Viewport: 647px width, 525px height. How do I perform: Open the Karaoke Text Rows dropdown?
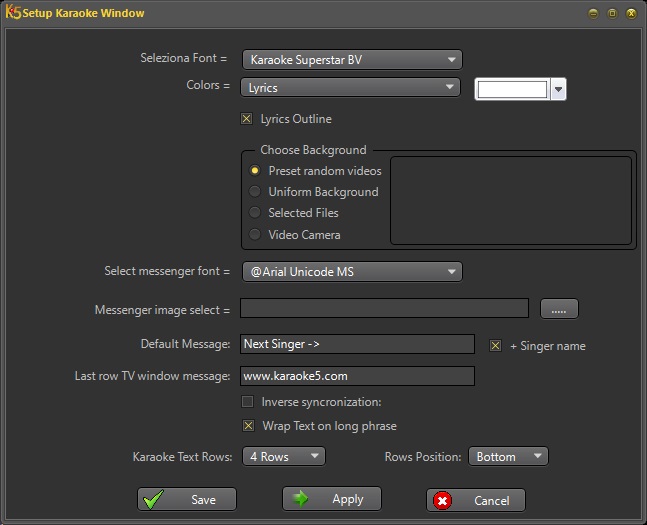pos(283,457)
